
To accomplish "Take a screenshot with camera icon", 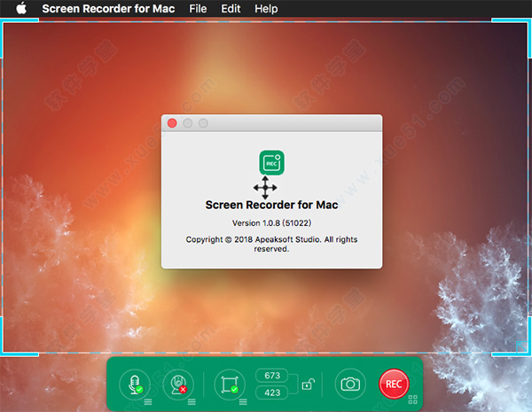I will pyautogui.click(x=350, y=385).
